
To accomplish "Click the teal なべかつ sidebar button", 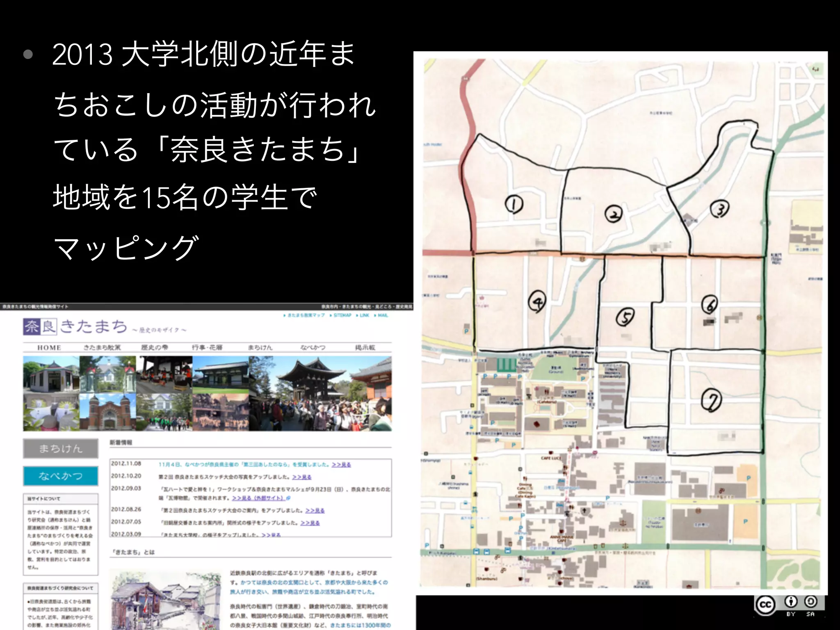I will tap(61, 476).
